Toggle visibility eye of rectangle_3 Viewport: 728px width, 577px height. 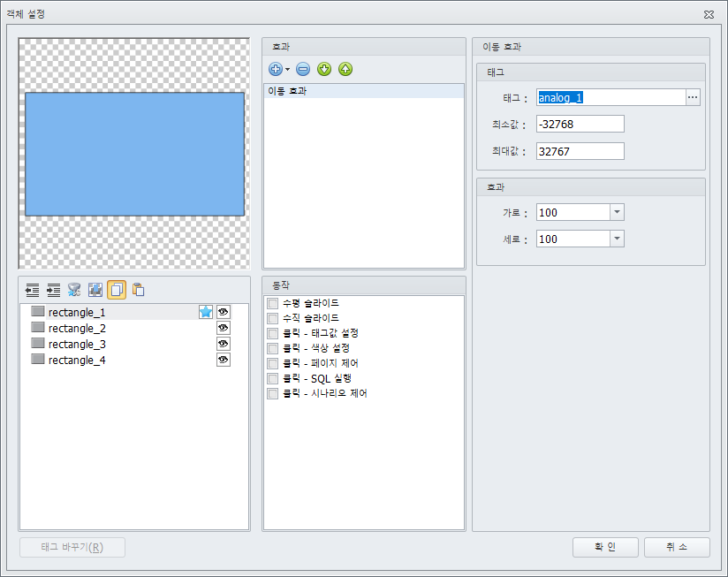point(224,344)
